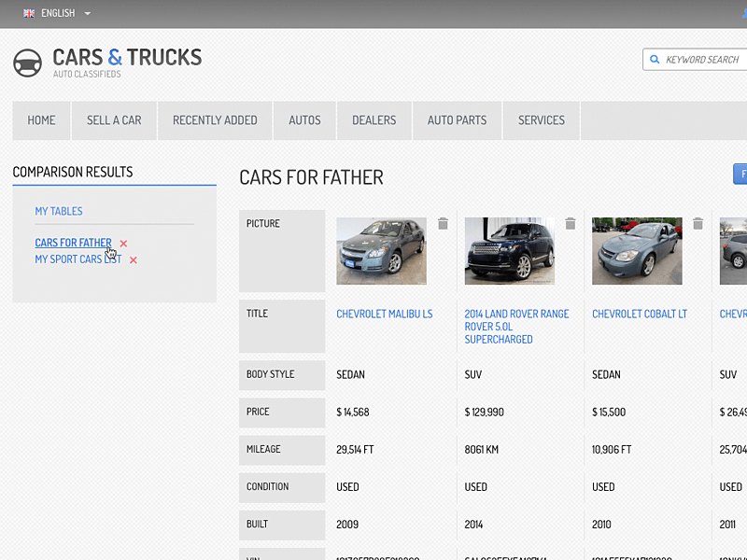View the Chevrolet Cobalt LT photo
The image size is (747, 560).
pos(637,251)
